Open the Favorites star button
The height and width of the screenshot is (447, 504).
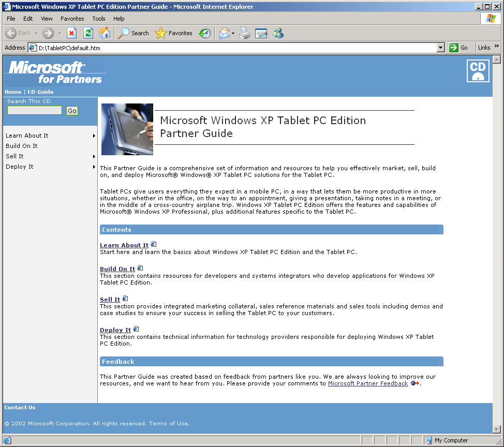174,33
